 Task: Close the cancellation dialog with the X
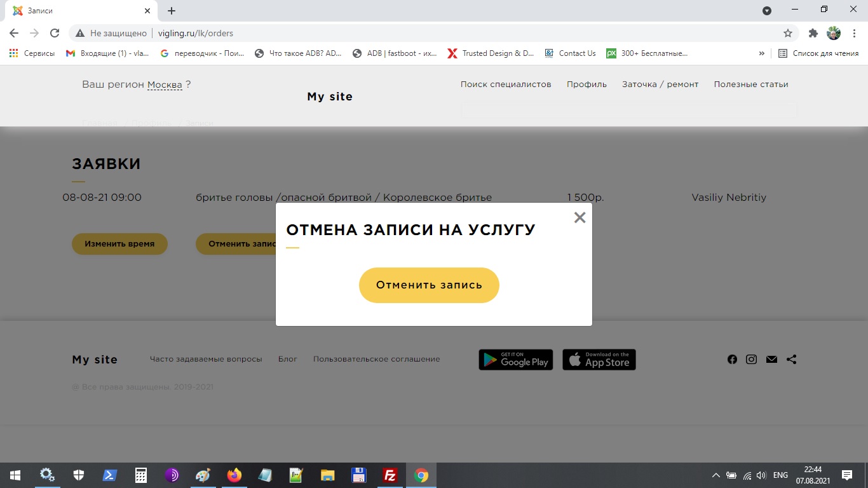coord(579,217)
